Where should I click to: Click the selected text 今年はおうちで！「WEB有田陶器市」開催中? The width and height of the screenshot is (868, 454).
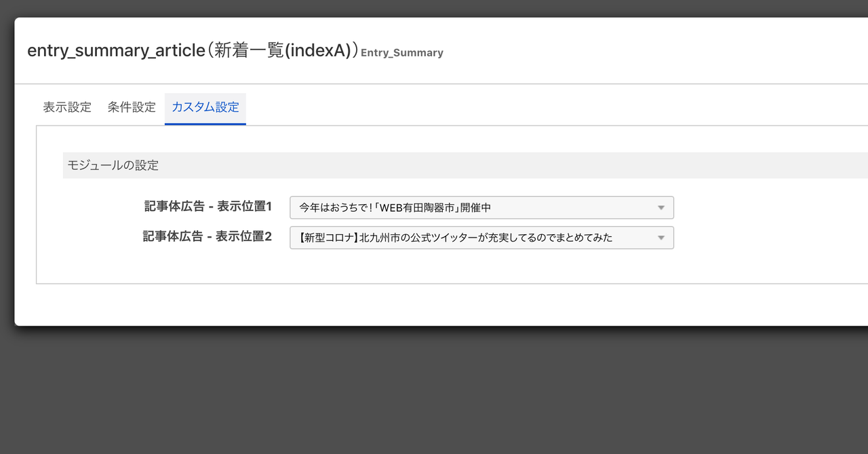[x=395, y=208]
